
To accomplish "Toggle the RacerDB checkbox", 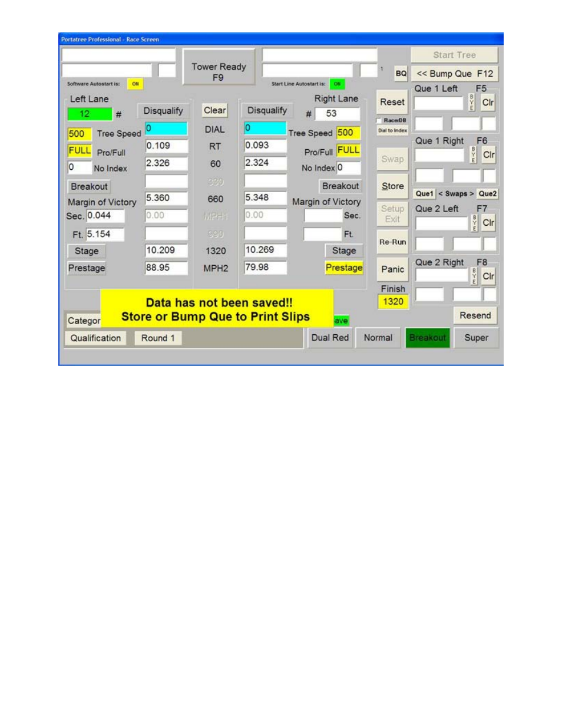I will [x=379, y=120].
